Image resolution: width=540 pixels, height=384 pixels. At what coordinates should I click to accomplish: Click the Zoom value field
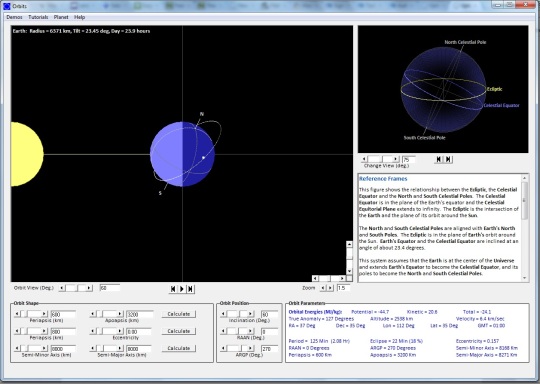[343, 288]
